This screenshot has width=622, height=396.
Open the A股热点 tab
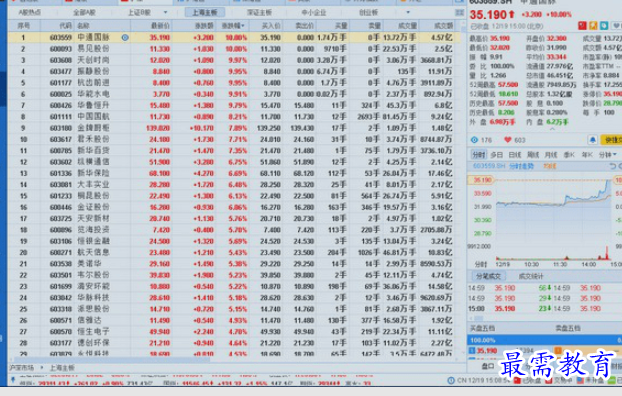(30, 13)
